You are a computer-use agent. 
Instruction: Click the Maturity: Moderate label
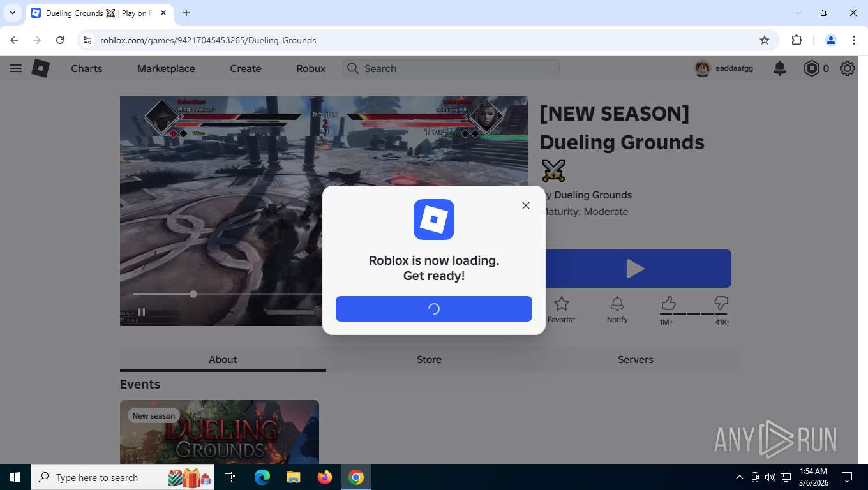pos(585,212)
